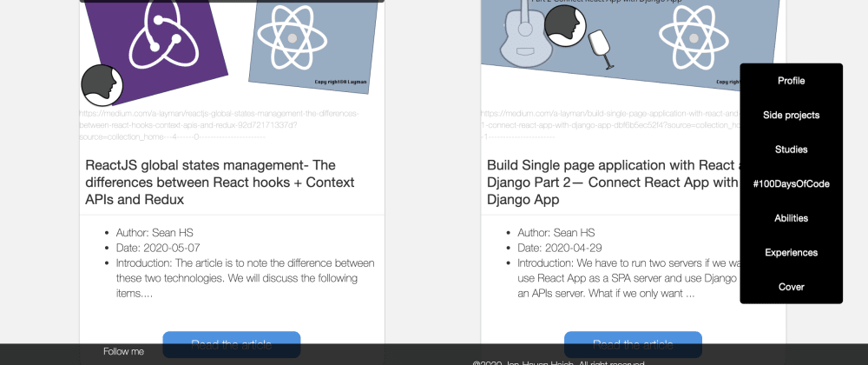The height and width of the screenshot is (365, 868).
Task: Click the React atom logo in left article image
Action: (x=293, y=37)
